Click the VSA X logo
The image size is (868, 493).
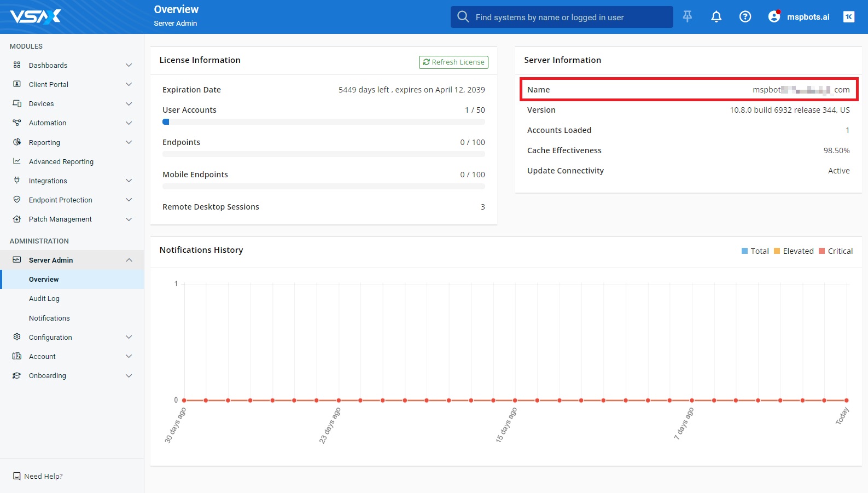pos(36,16)
